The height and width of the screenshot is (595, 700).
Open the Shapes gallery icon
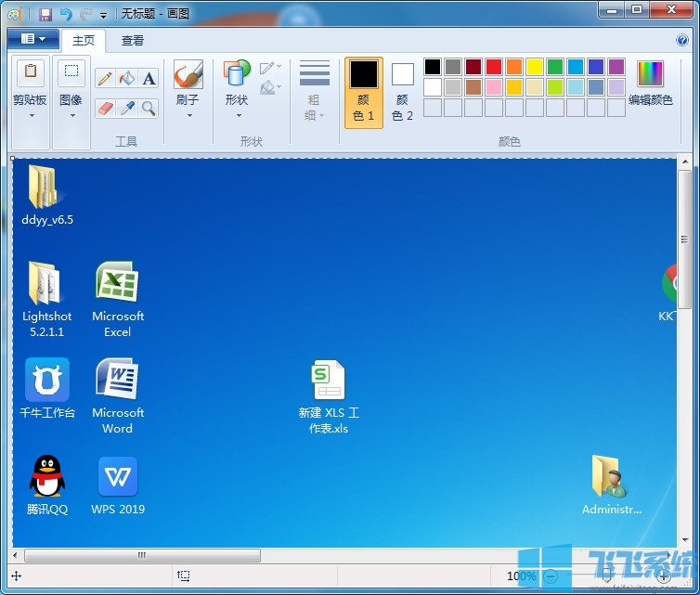click(x=237, y=73)
